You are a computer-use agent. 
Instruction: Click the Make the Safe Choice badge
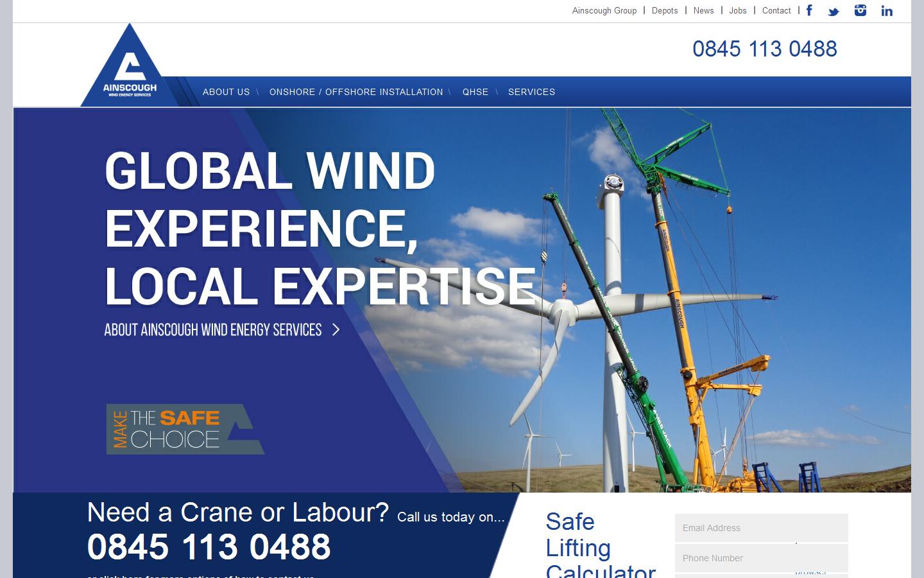185,429
